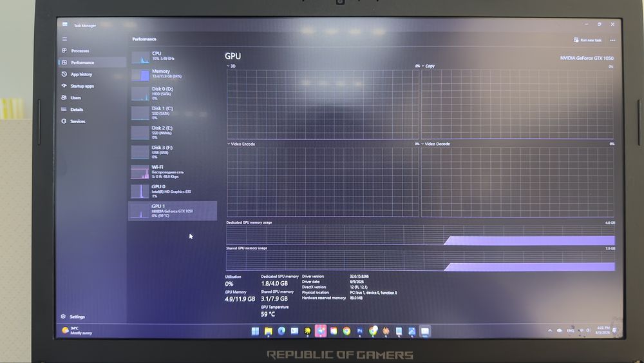Open the Windows Start menu
Viewport: 644px width, 363px height.
[255, 331]
